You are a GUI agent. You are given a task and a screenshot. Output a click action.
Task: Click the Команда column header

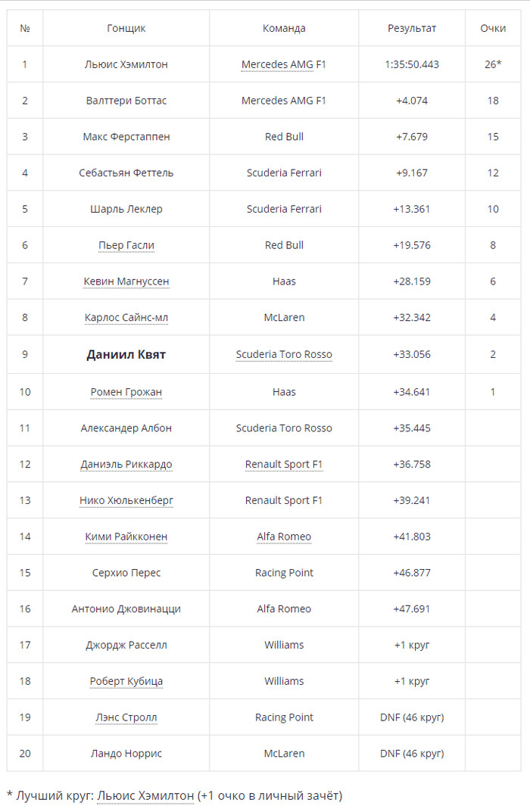[284, 28]
